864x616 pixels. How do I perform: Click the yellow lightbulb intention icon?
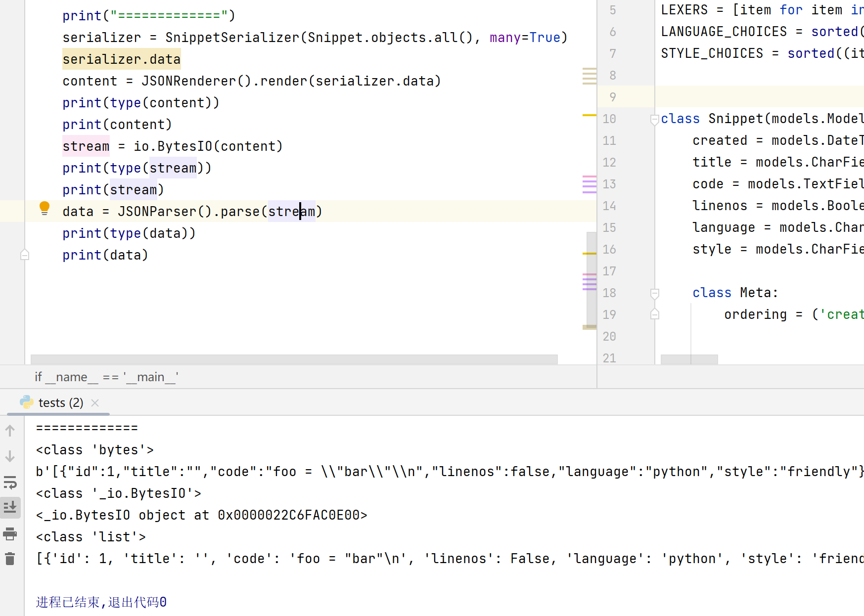pos(45,208)
